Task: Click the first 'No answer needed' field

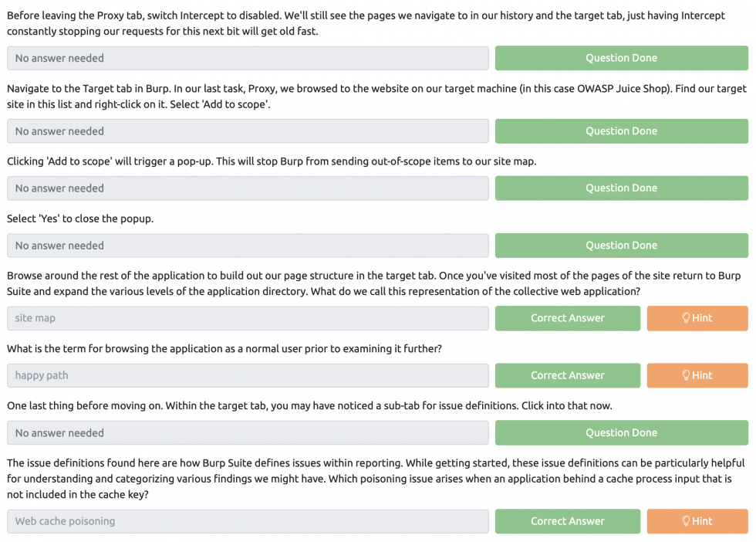Action: point(248,58)
